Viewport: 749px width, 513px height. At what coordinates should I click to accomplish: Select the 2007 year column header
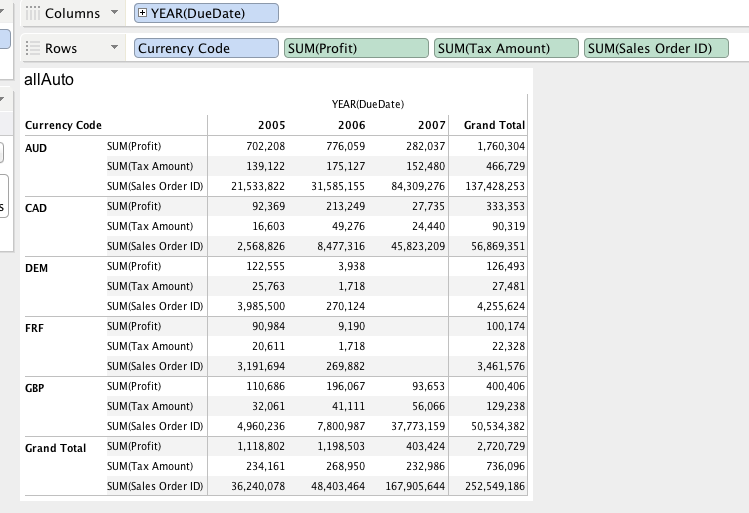coord(431,125)
